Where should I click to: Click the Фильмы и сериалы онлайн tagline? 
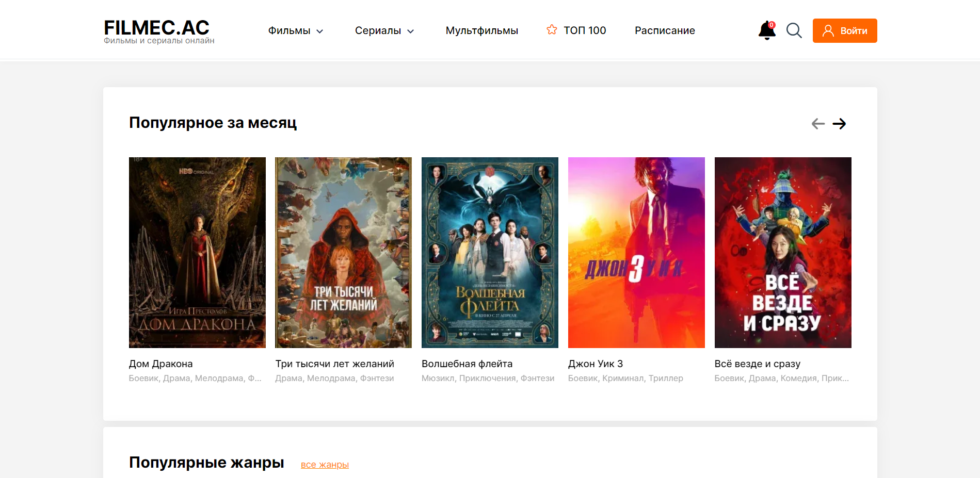click(159, 41)
